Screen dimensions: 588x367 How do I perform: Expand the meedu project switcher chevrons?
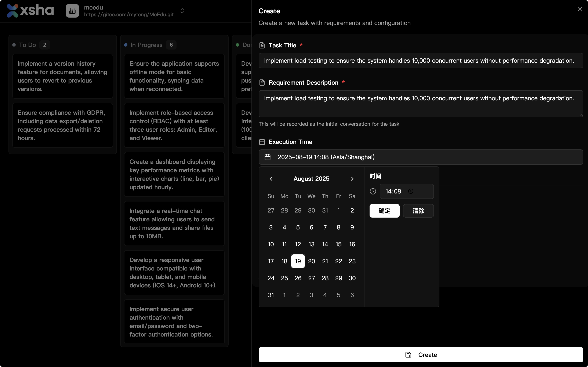point(182,11)
